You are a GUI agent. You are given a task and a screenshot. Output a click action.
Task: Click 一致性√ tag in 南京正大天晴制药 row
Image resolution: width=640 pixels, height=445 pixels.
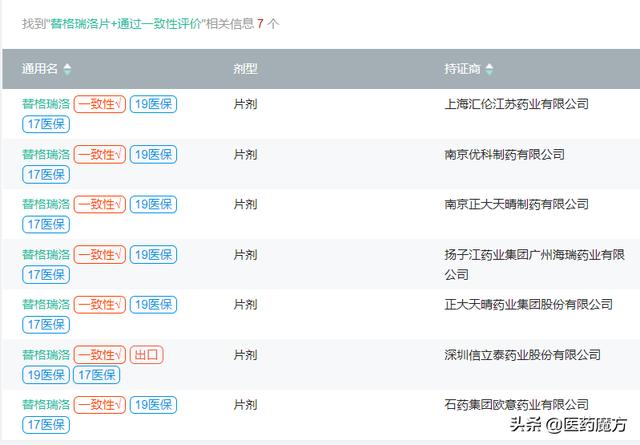[100, 204]
